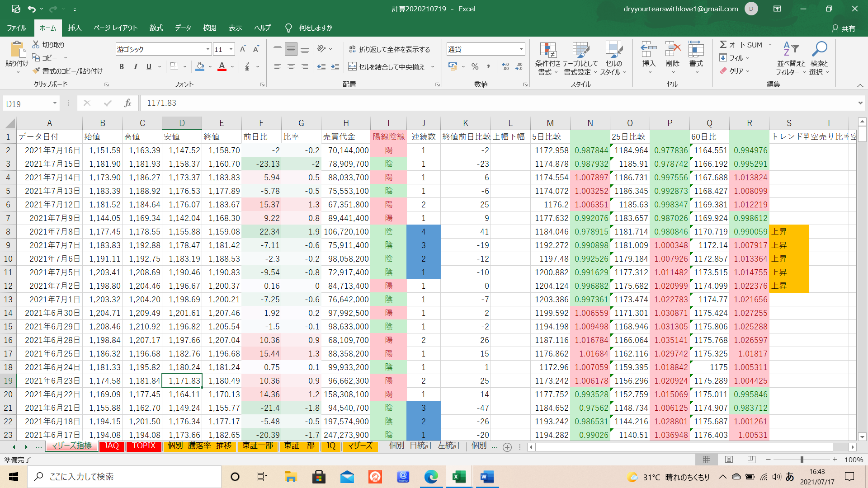Image resolution: width=868 pixels, height=488 pixels.
Task: Click the fill color bucket icon
Action: (x=200, y=67)
